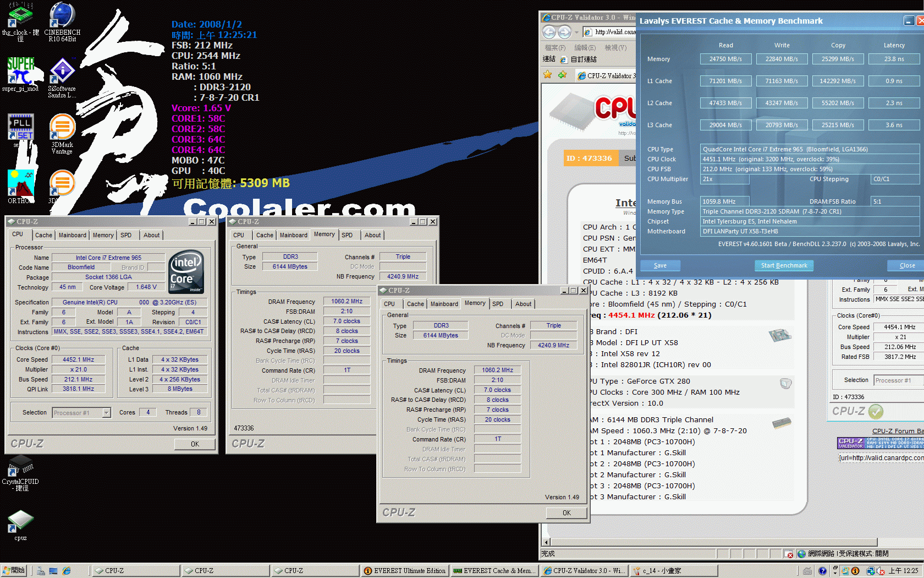Click Save in EVEREST benchmark window
924x578 pixels.
click(660, 265)
